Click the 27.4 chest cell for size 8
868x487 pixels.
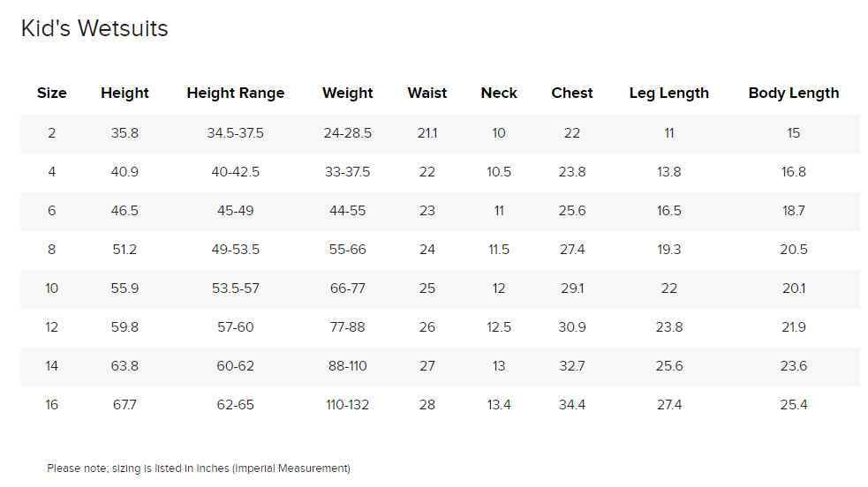tap(572, 250)
